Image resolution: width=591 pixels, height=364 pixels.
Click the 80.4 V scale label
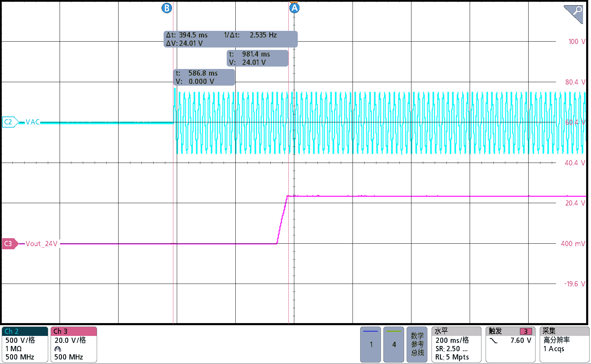coord(575,82)
